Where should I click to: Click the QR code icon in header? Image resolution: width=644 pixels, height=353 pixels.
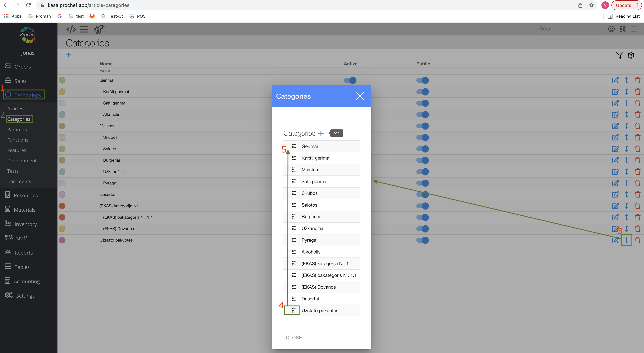[x=622, y=29]
